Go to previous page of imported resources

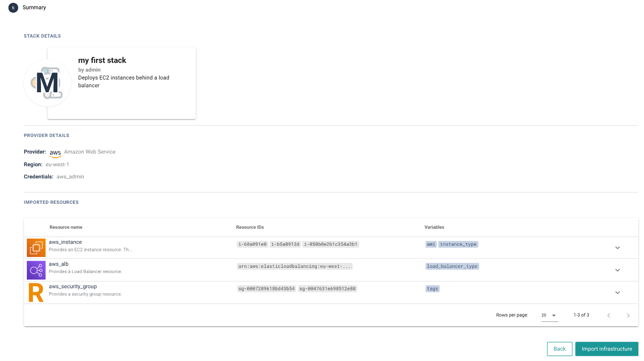[609, 315]
